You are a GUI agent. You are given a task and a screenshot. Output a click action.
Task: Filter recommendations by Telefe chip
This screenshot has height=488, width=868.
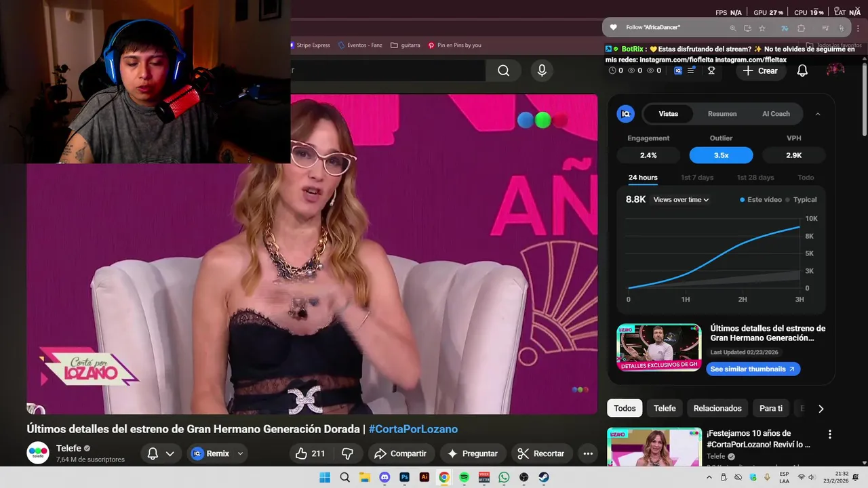[x=665, y=409]
